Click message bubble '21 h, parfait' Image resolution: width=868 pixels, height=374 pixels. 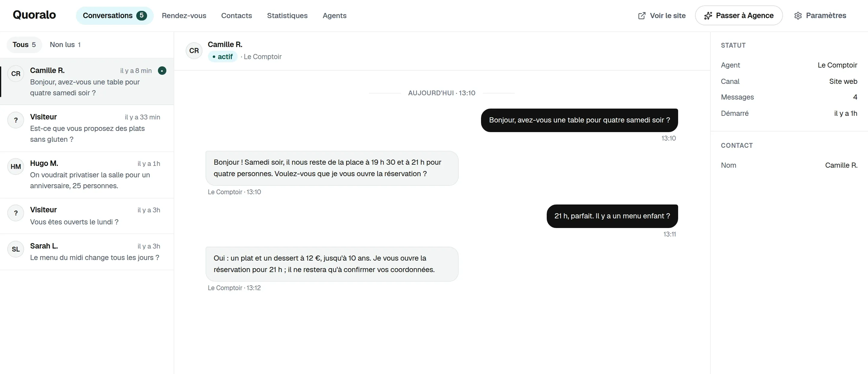(x=612, y=216)
